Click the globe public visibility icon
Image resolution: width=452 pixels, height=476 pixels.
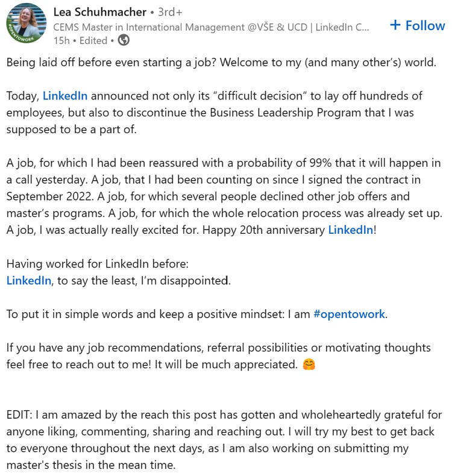pos(124,40)
